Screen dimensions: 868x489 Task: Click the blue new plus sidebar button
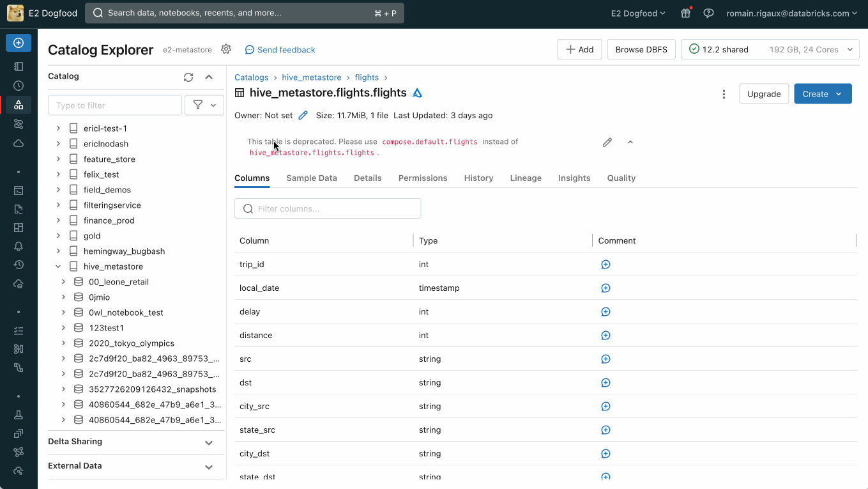(19, 43)
